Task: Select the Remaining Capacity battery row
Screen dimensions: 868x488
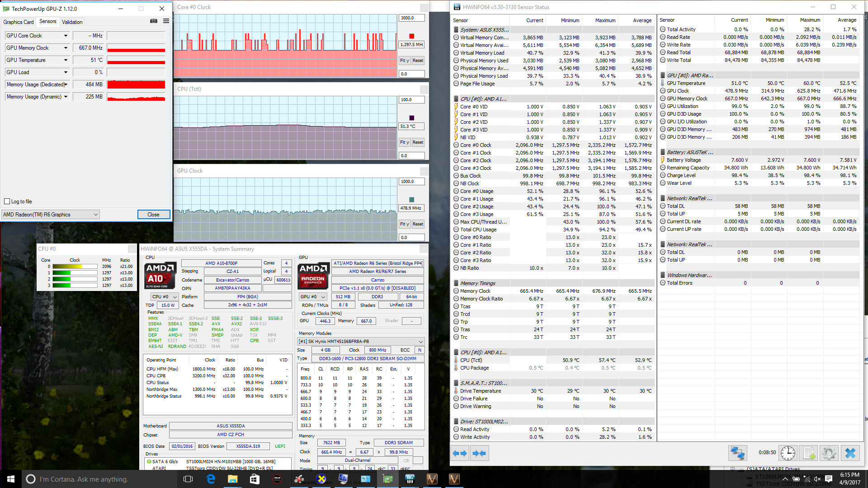Action: [x=759, y=168]
